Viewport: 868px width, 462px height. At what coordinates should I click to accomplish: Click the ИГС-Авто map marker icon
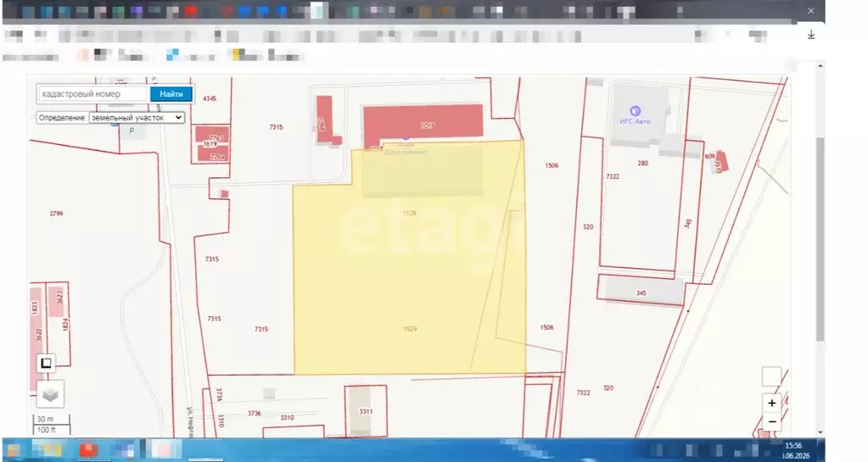click(635, 111)
